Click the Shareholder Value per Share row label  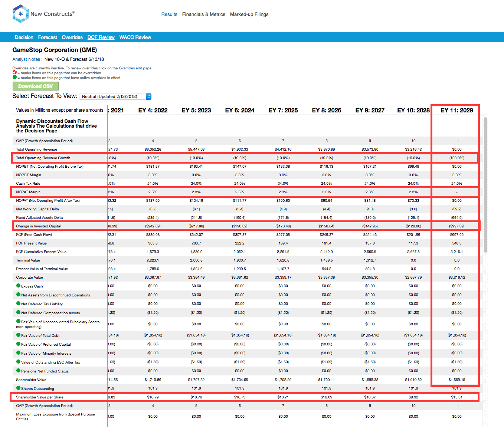coord(40,397)
